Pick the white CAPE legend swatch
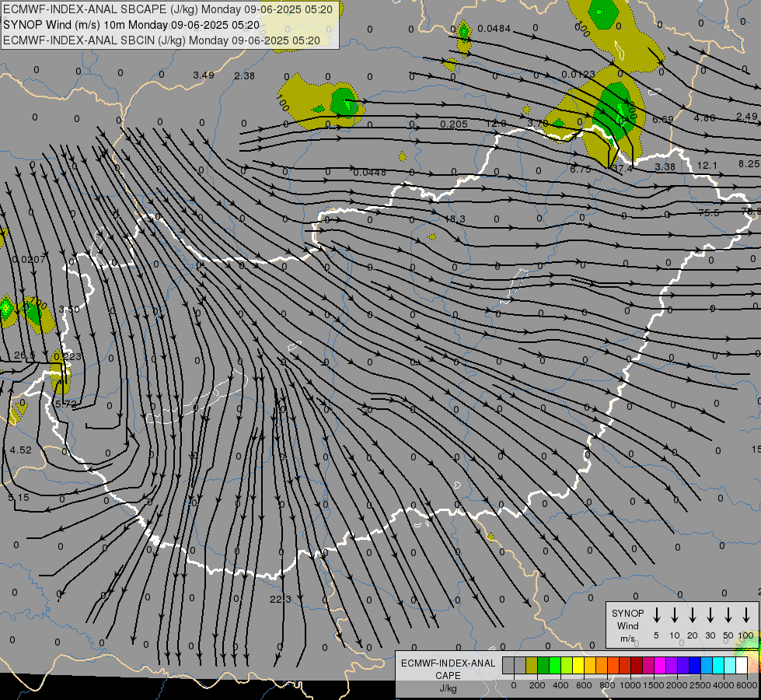 742,666
